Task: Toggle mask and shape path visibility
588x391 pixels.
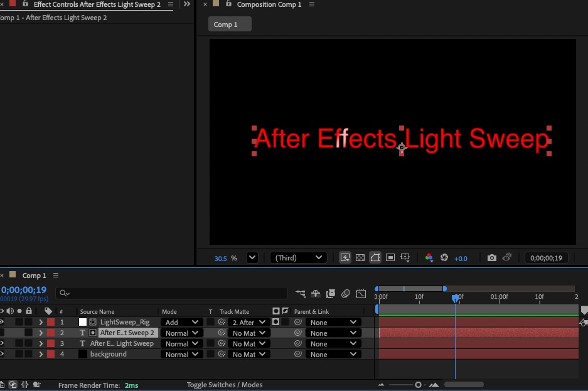Action: pyautogui.click(x=375, y=258)
